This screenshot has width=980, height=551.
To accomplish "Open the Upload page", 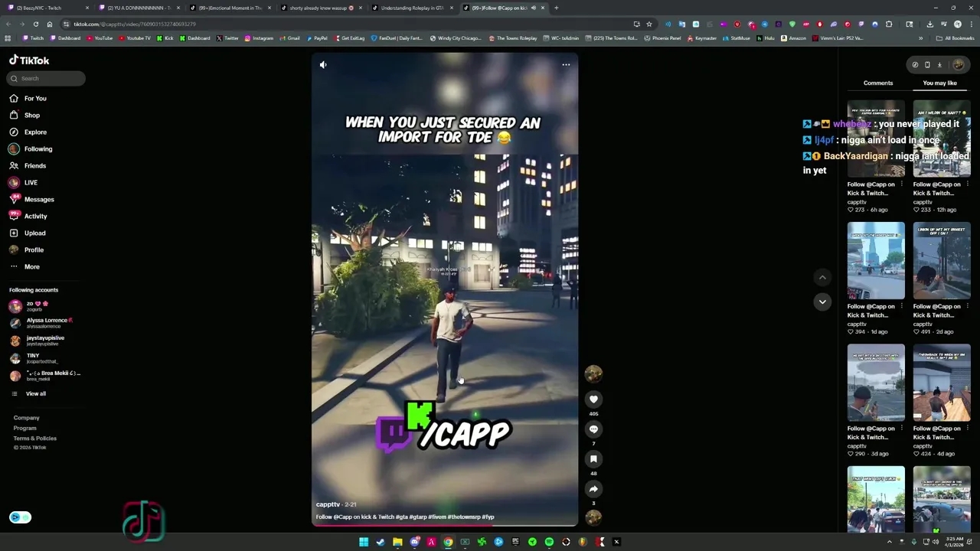I will pos(28,233).
